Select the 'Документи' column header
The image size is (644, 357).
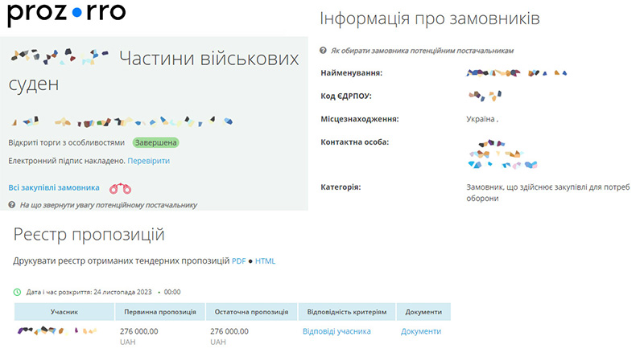[423, 312]
